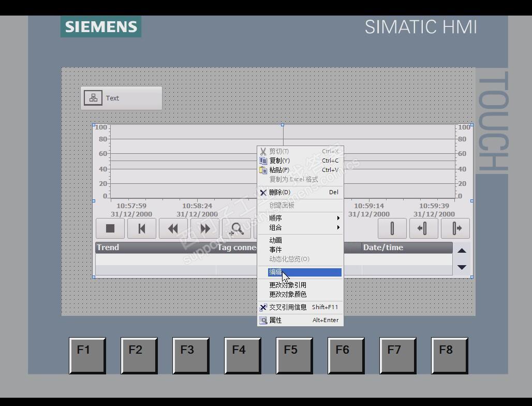Toggle the ruler button in trend toolbar

[392, 228]
